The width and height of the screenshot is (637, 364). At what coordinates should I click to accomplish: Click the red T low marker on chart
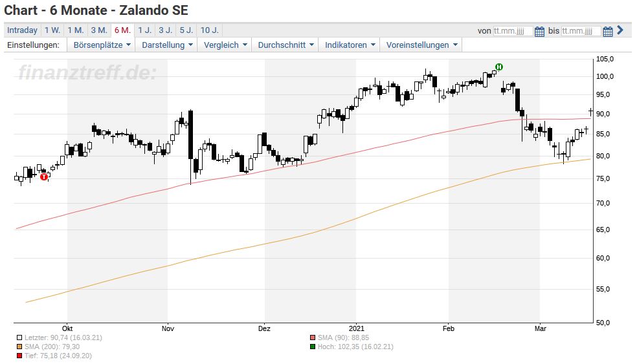pyautogui.click(x=44, y=177)
